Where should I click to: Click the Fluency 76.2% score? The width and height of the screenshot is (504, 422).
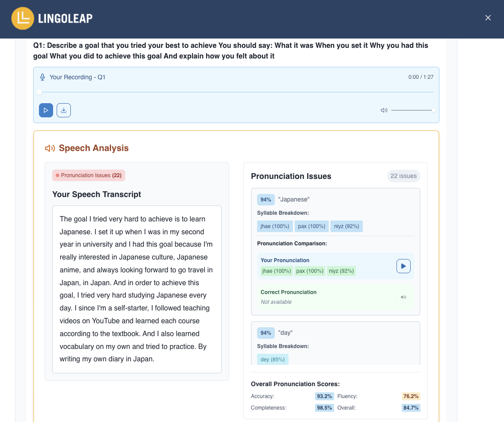point(411,396)
